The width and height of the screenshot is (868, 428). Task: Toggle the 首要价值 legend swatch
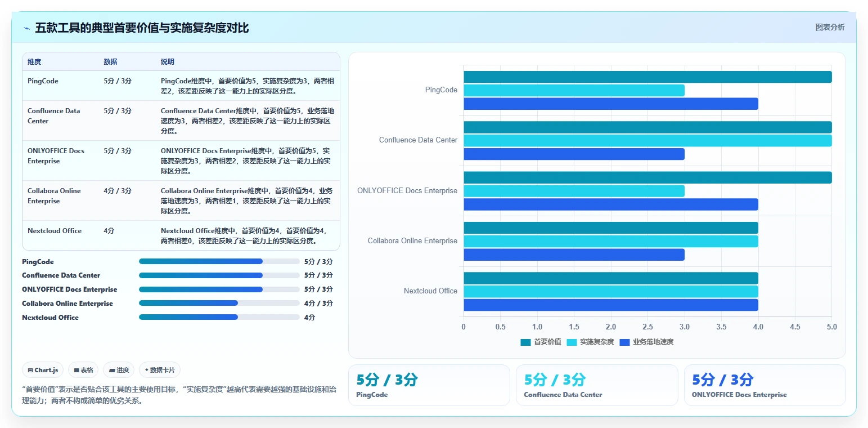[525, 342]
